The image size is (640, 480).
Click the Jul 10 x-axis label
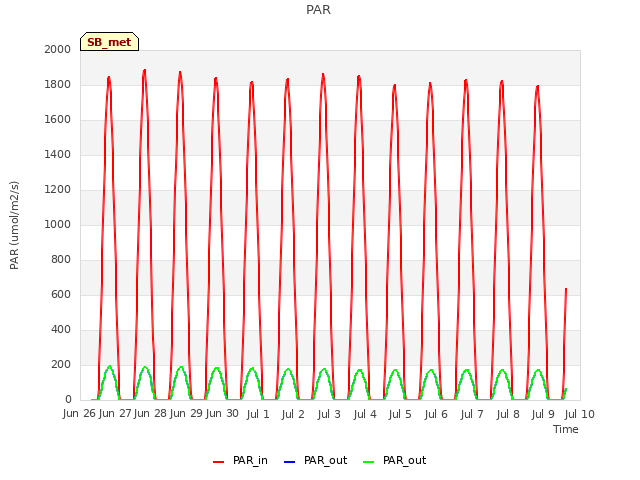(580, 415)
